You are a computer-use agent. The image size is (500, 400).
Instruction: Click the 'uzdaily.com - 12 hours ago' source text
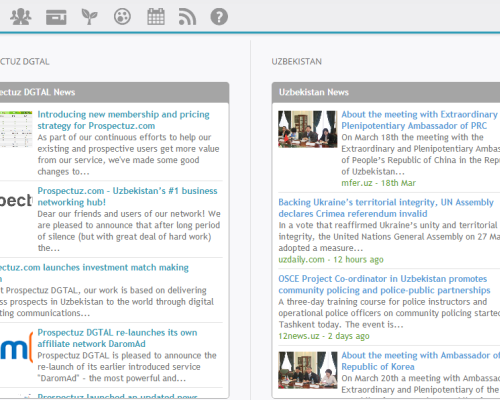click(x=331, y=259)
